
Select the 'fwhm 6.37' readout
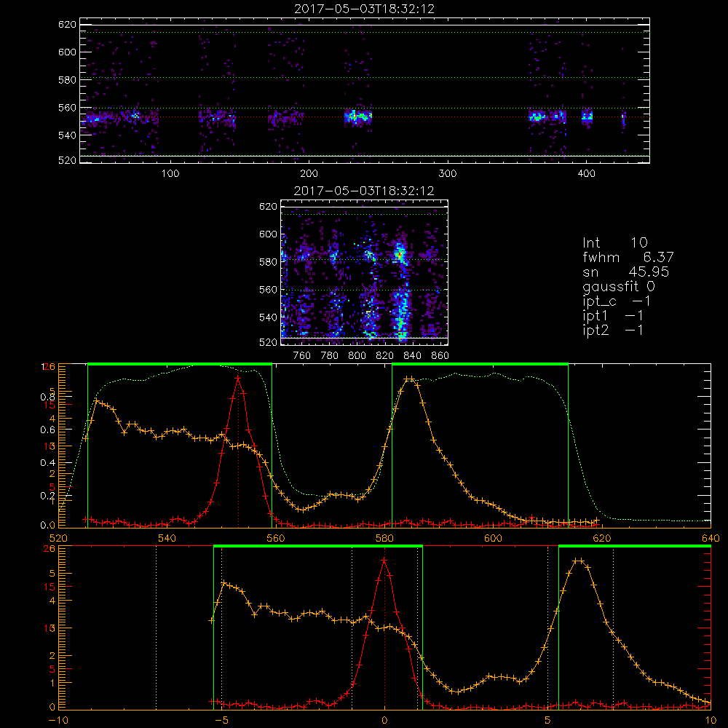[x=628, y=257]
